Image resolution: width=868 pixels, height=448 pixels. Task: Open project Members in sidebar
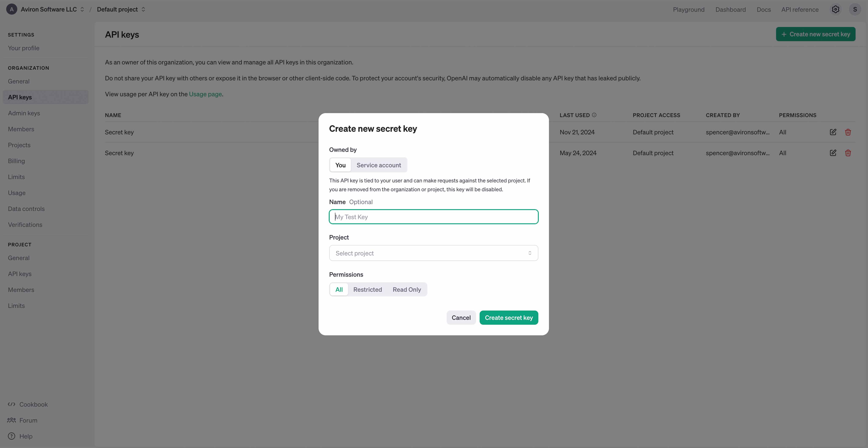tap(21, 290)
